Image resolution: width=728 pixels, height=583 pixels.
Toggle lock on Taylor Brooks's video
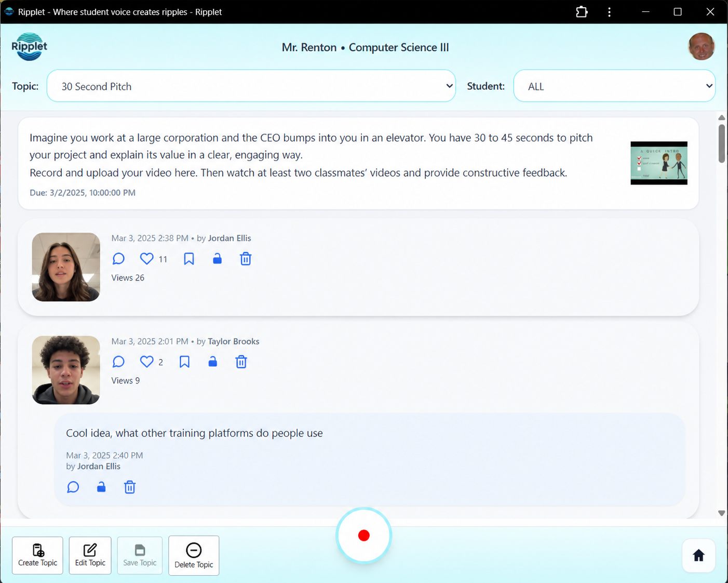tap(212, 362)
